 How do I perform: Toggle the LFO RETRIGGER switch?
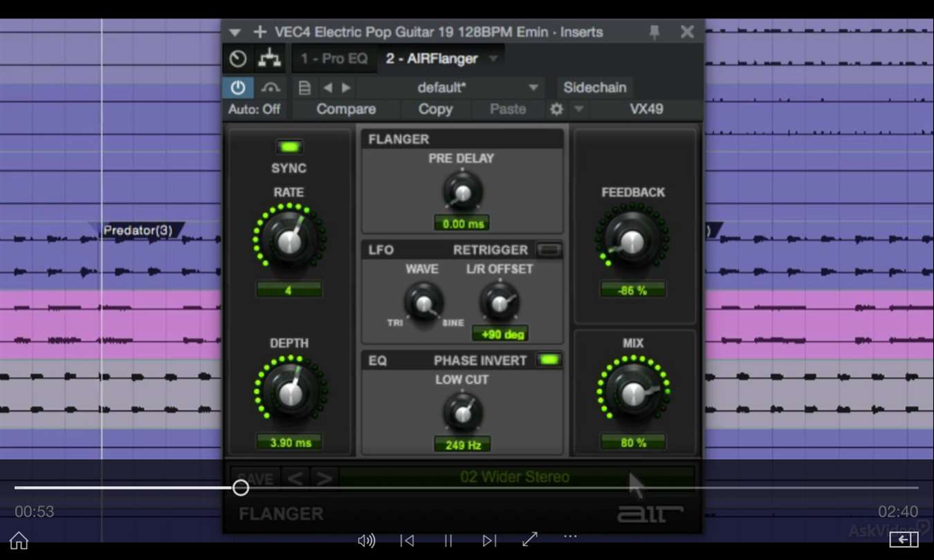click(549, 250)
